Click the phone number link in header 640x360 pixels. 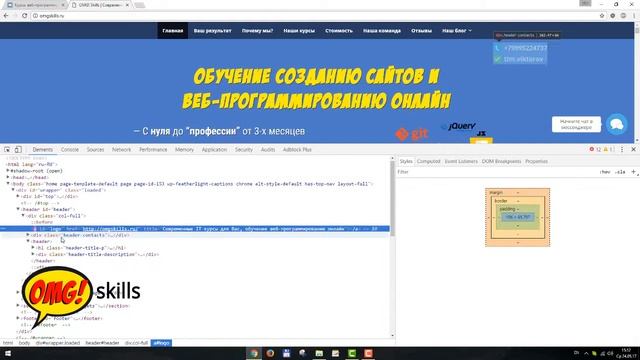(525, 48)
